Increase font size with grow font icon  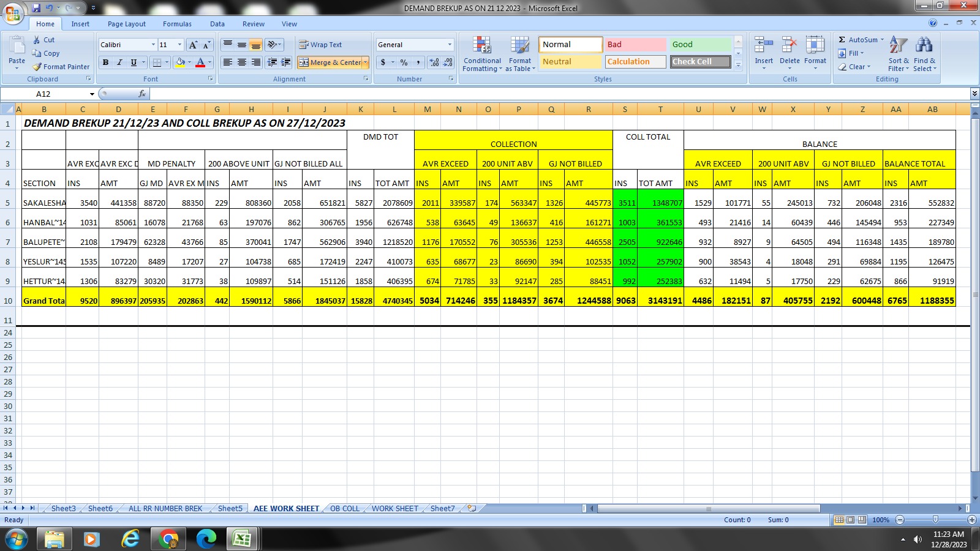(x=193, y=45)
